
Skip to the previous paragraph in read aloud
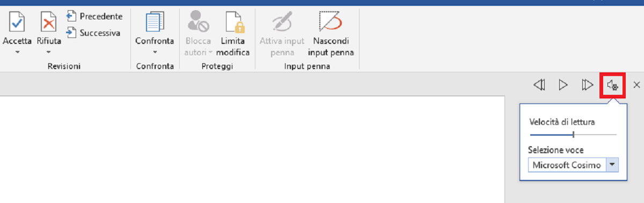(539, 85)
